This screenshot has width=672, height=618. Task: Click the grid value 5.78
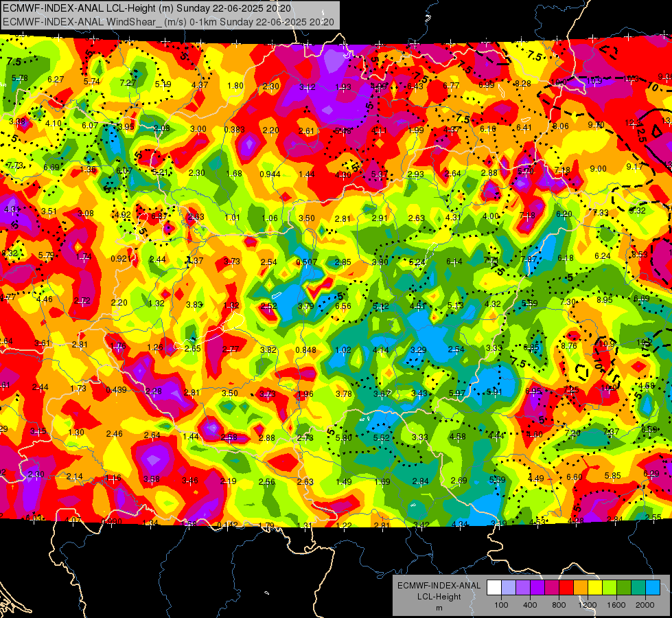click(x=20, y=78)
